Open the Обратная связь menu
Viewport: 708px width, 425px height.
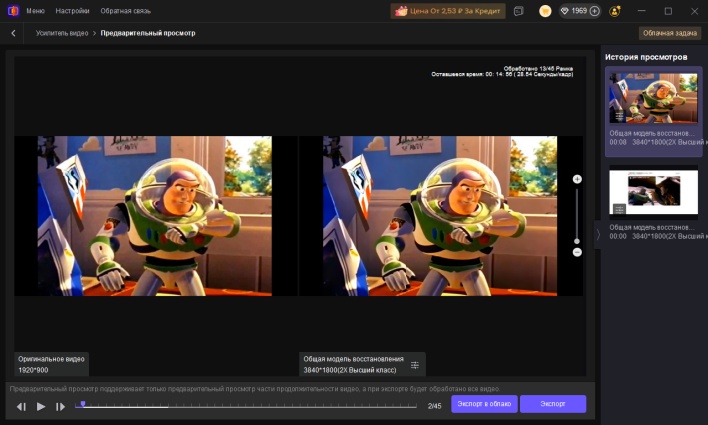click(126, 11)
